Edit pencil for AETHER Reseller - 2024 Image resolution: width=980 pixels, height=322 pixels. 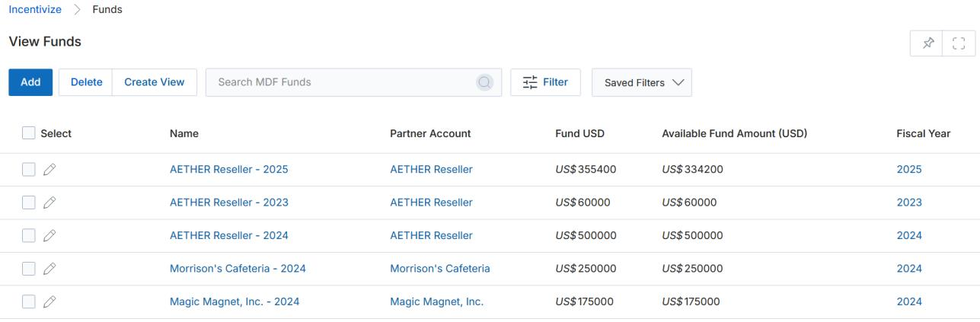[x=49, y=235]
